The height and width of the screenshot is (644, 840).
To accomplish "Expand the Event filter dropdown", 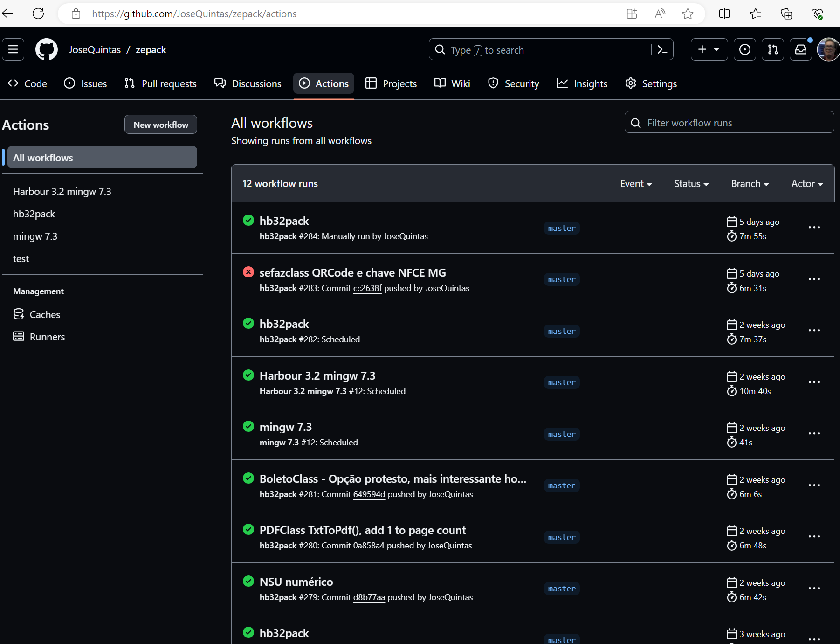I will point(636,184).
